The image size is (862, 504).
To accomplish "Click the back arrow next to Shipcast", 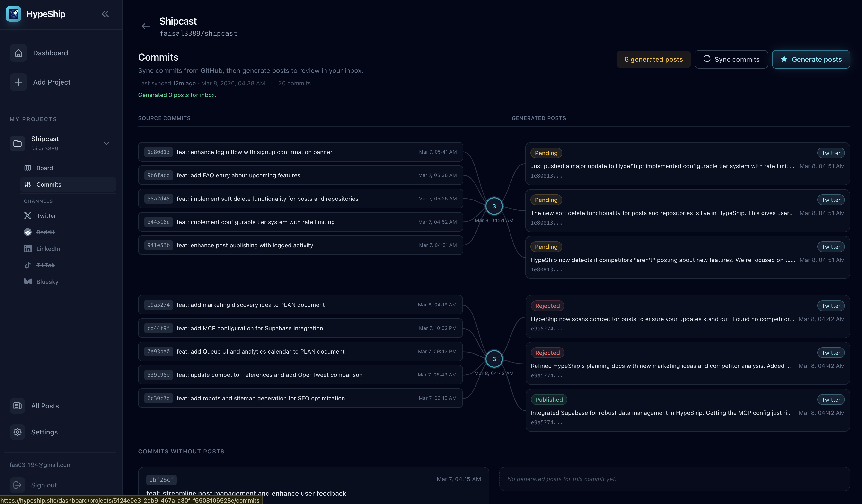I will 146,26.
